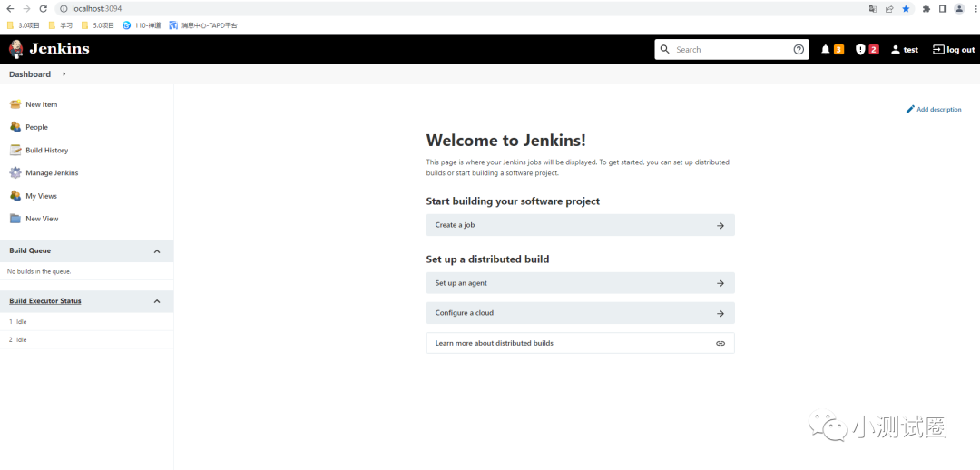This screenshot has height=470, width=980.
Task: Click the Add description pencil icon
Action: tap(910, 110)
